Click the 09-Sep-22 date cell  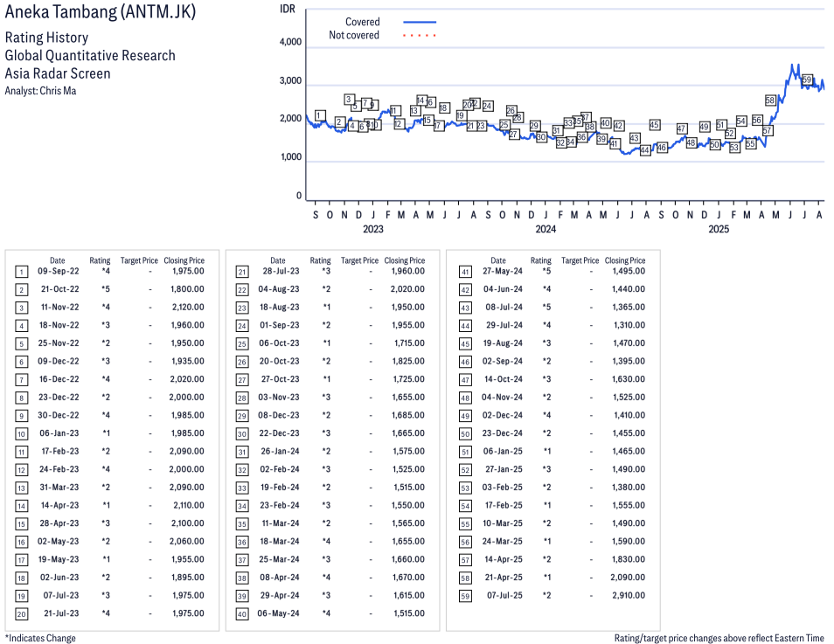[59, 271]
